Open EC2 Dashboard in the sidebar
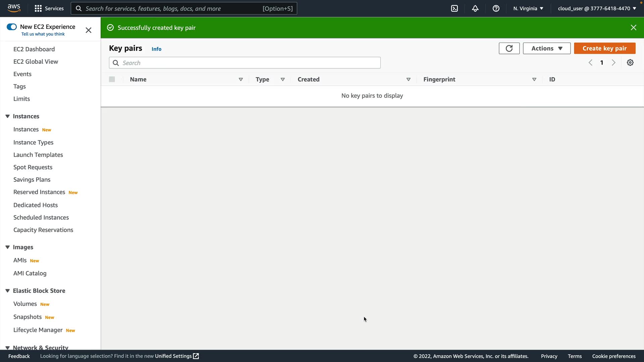This screenshot has width=644, height=362. tap(34, 49)
